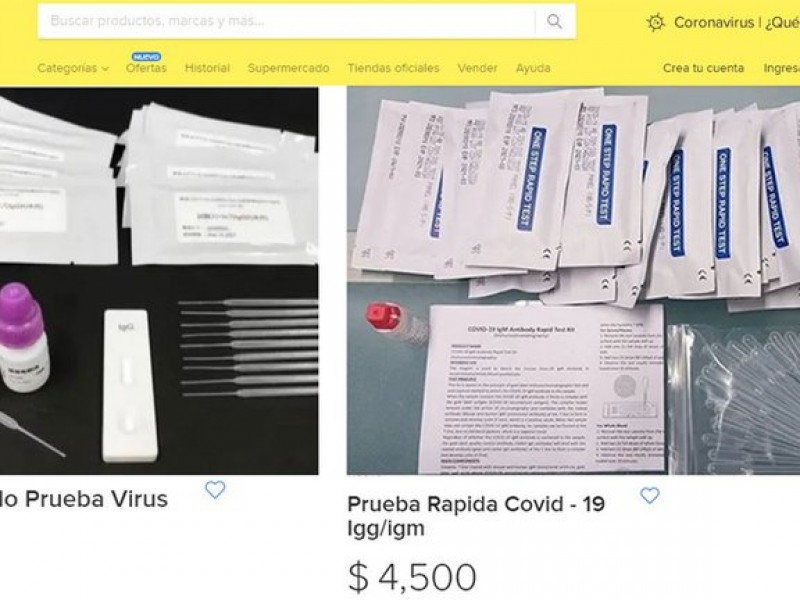Click the coronavirus sun icon
Image resolution: width=800 pixels, height=600 pixels.
click(656, 22)
